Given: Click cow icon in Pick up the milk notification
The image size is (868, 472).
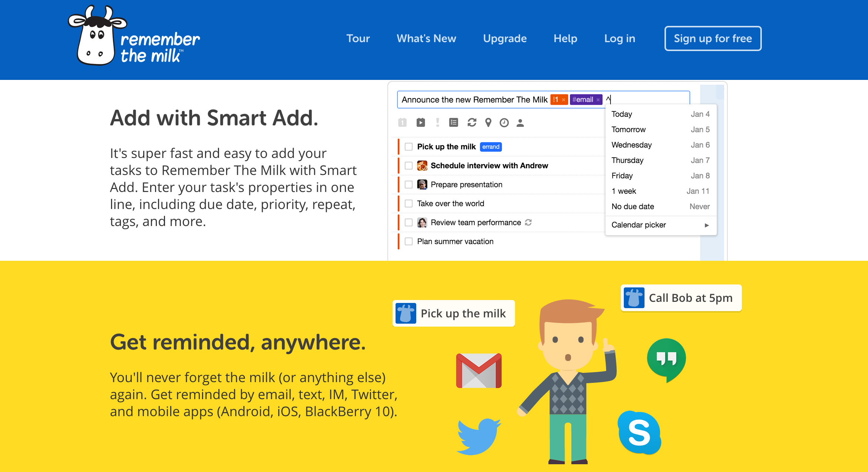Looking at the screenshot, I should click(x=406, y=313).
